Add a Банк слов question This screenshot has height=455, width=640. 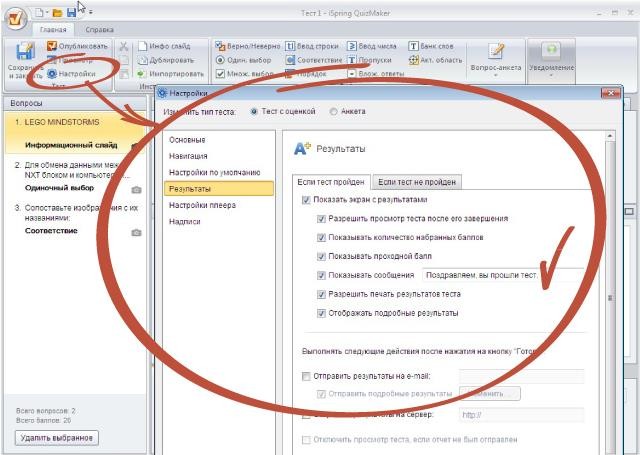(x=431, y=46)
